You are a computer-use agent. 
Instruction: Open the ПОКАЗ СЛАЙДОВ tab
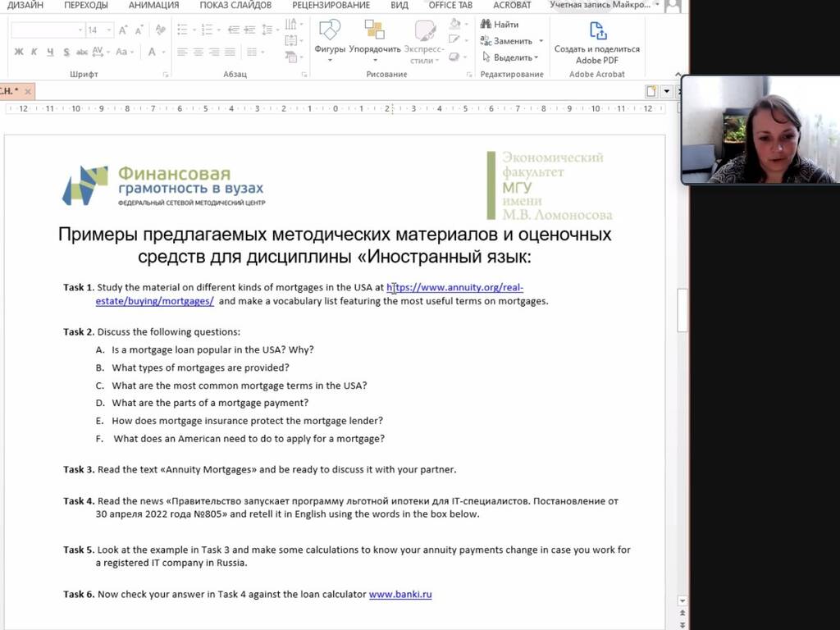235,6
